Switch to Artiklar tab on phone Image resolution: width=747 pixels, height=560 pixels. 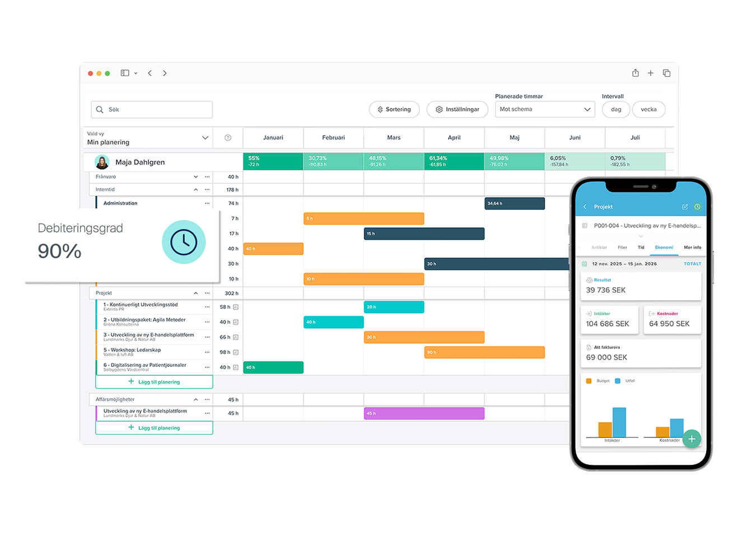599,247
